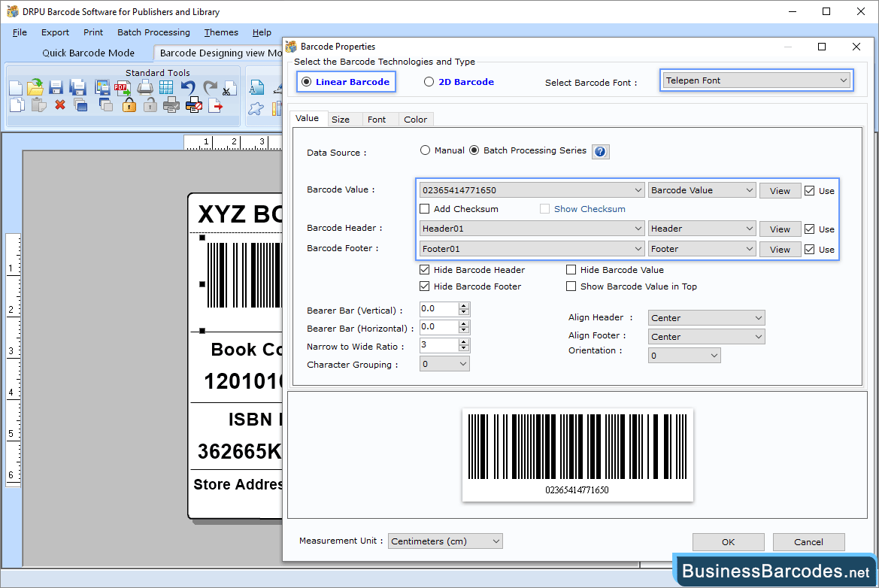Click the printer with checkmark icon

171,105
